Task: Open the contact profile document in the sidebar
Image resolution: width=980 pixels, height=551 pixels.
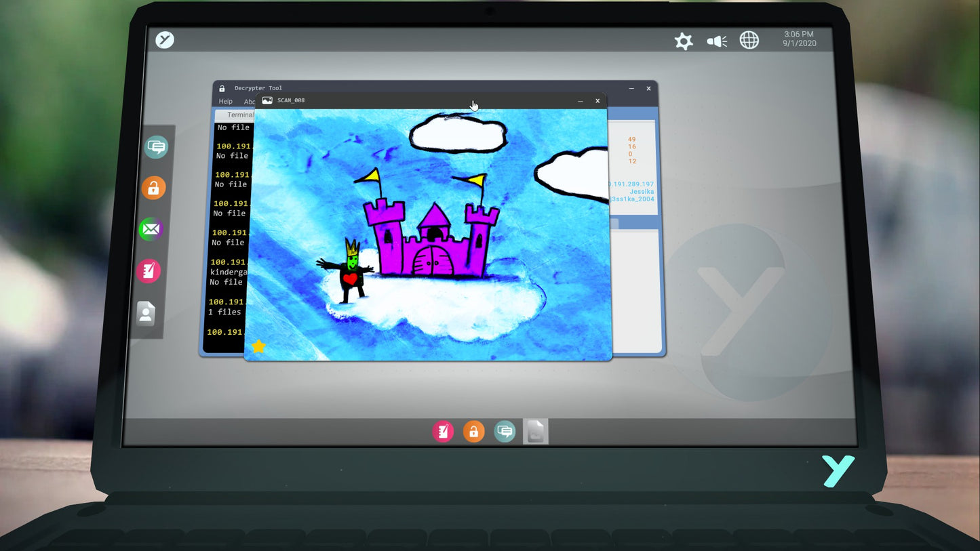Action: (x=146, y=313)
